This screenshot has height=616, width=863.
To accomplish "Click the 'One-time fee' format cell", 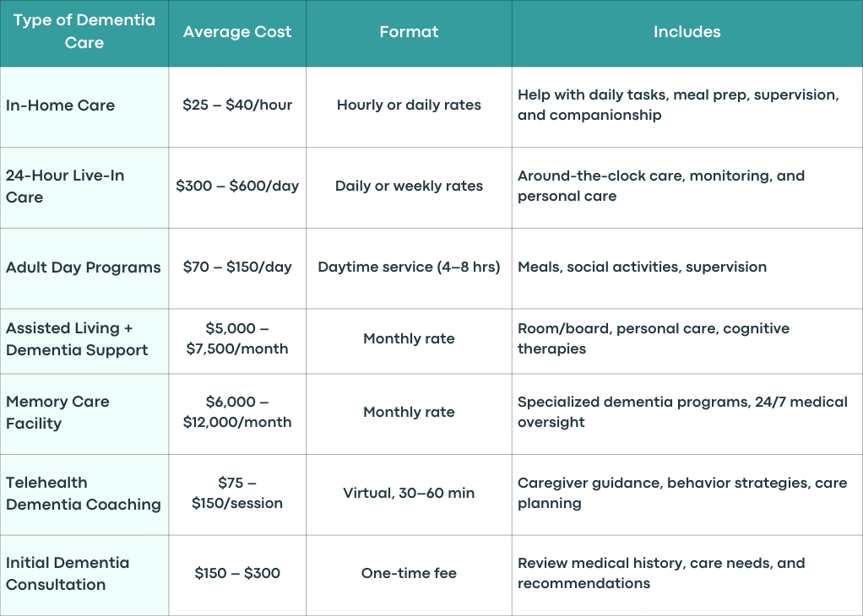I will 409,575.
